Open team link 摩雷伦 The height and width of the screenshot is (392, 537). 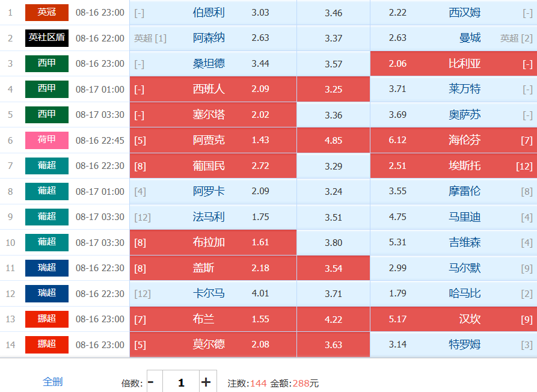click(464, 191)
